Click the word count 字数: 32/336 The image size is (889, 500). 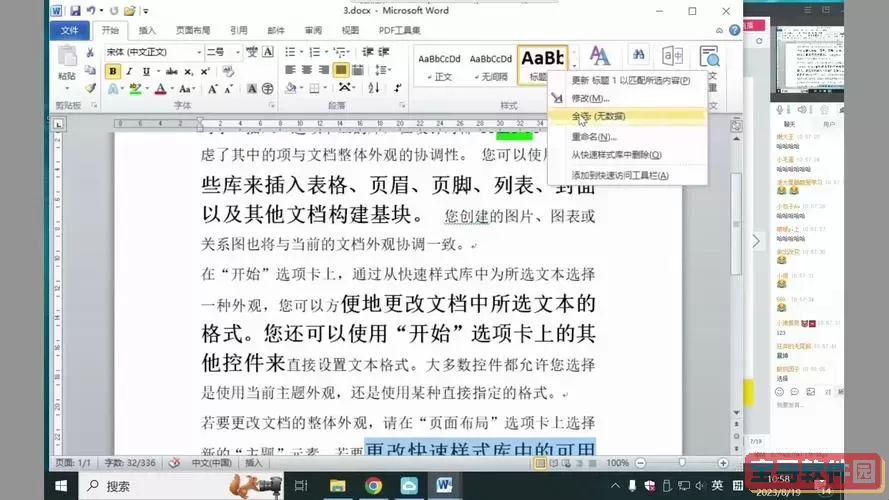point(130,463)
